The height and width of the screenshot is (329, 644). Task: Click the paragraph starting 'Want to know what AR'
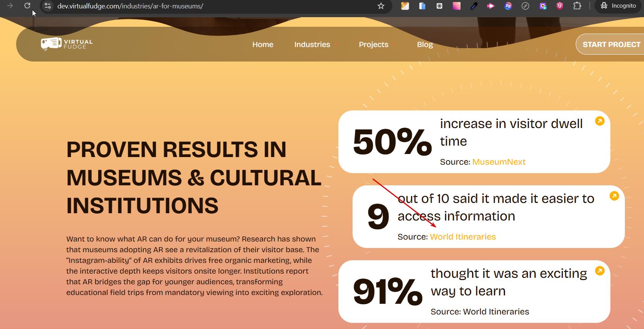pos(194,266)
